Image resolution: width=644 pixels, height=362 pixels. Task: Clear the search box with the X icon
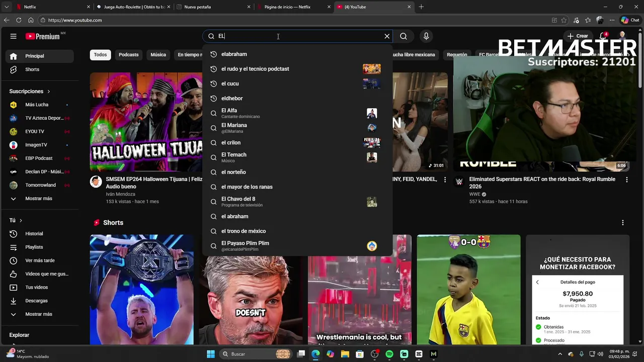tap(387, 36)
